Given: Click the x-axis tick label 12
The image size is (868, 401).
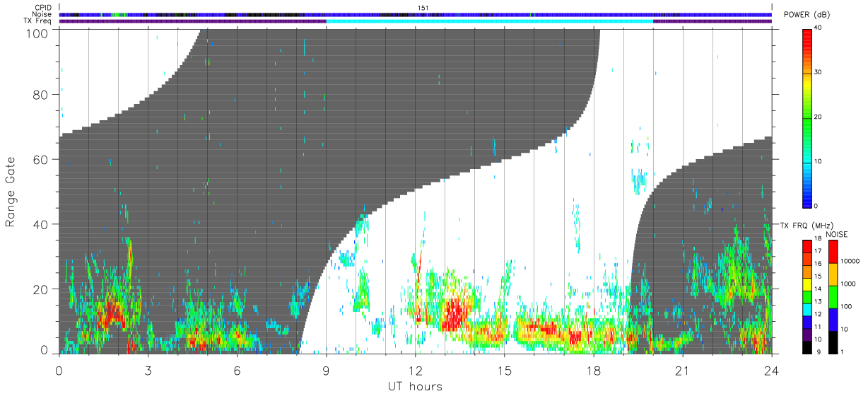Looking at the screenshot, I should pos(415,371).
